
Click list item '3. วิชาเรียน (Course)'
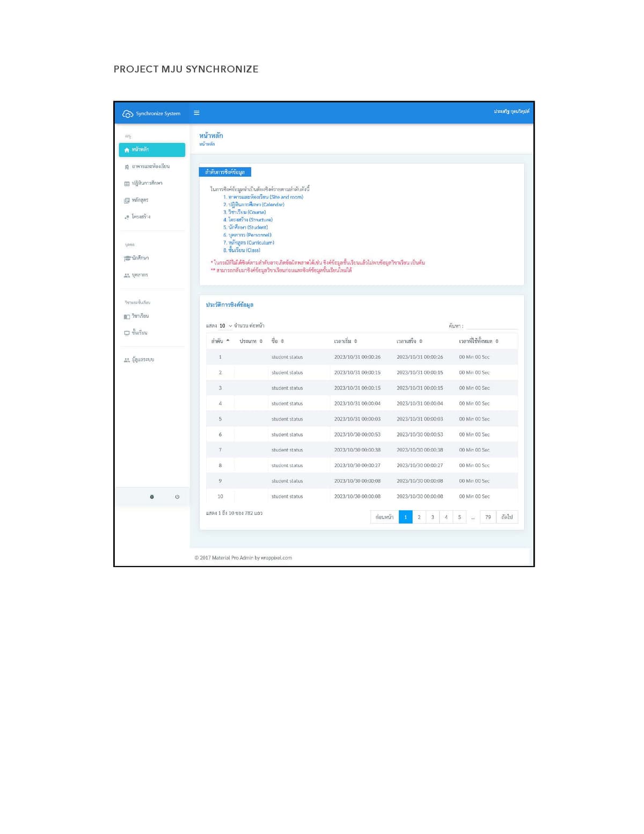[245, 212]
